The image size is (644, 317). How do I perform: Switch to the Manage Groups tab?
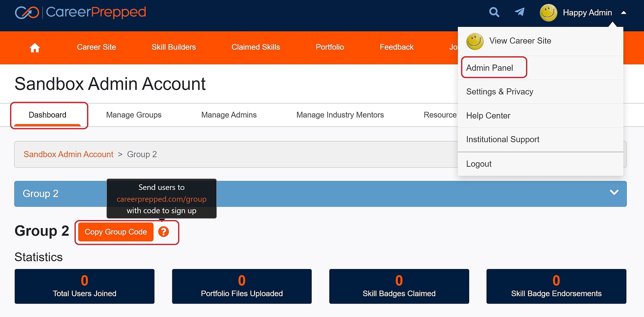(134, 115)
